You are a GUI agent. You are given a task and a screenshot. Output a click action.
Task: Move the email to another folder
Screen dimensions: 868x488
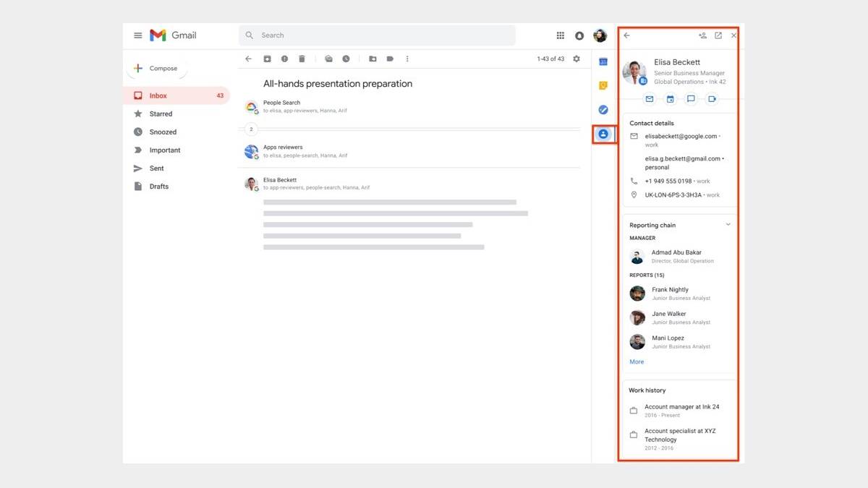(372, 59)
